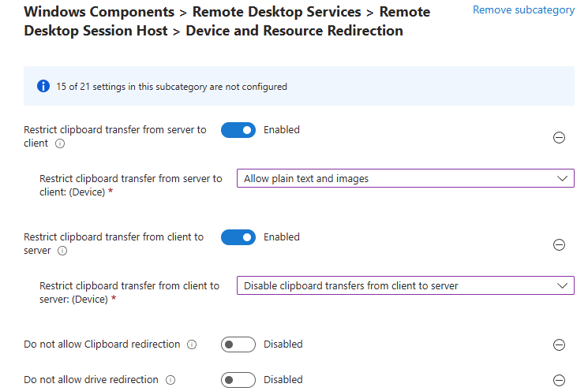The image size is (588, 391).
Task: Open Disable clipboard transfers from client dropdown
Action: tap(395, 286)
